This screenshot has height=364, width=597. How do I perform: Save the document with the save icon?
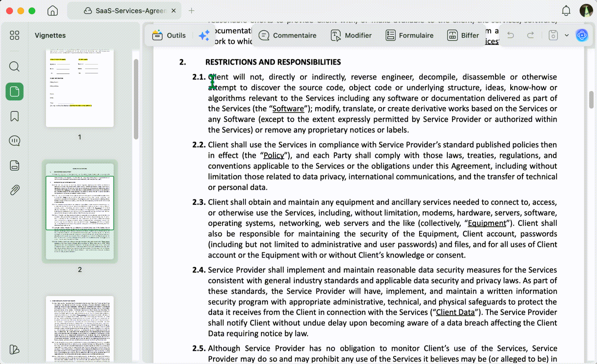[x=553, y=35]
